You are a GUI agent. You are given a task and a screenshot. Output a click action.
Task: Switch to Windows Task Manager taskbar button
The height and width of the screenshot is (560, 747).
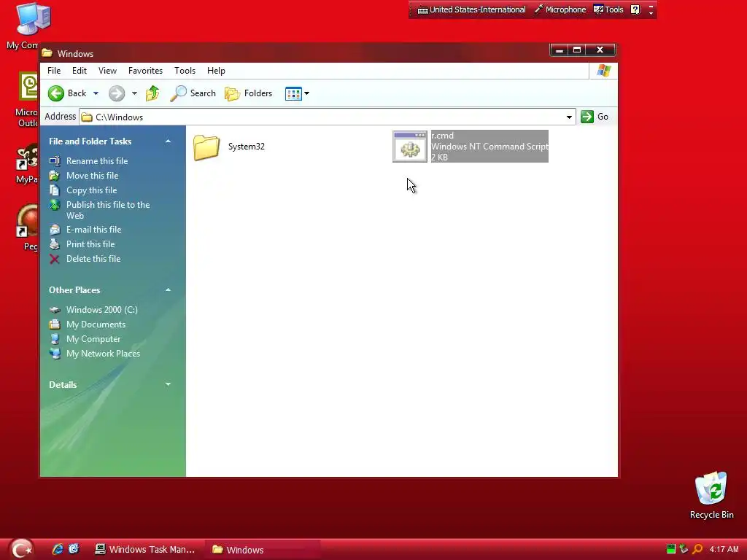[146, 550]
